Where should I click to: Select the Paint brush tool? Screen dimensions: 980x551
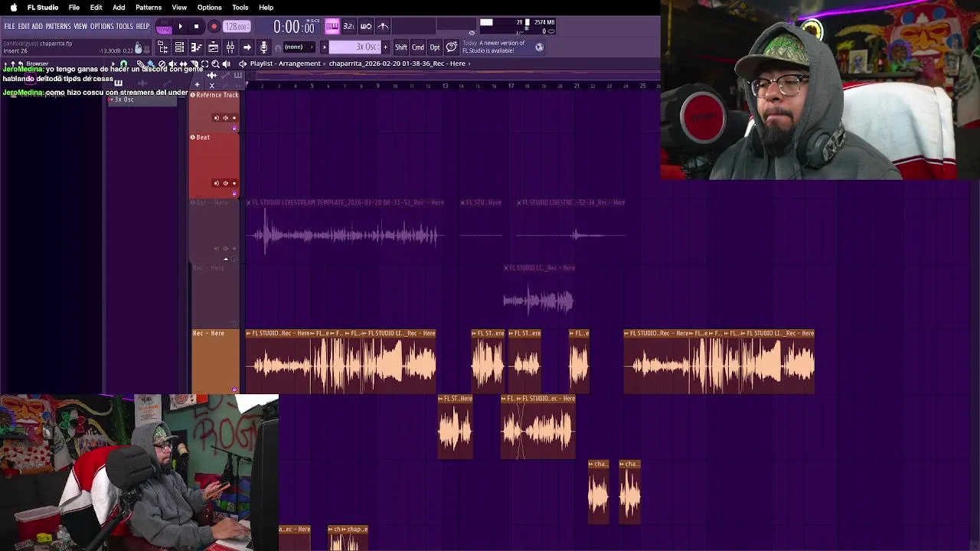coord(151,64)
